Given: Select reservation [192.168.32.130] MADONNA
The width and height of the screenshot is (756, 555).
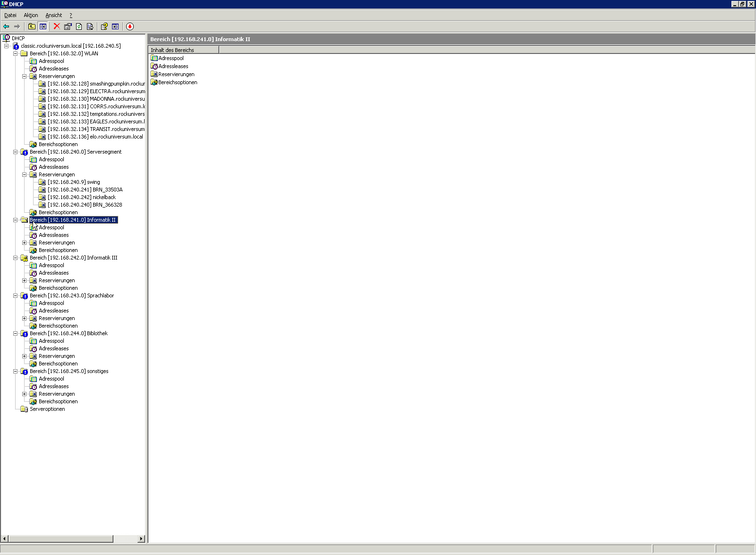Looking at the screenshot, I should 96,99.
